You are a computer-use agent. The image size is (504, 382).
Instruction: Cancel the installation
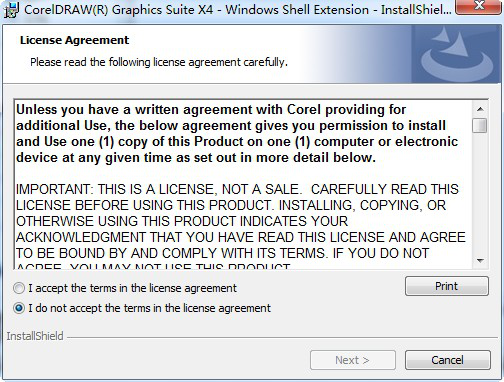tap(447, 360)
